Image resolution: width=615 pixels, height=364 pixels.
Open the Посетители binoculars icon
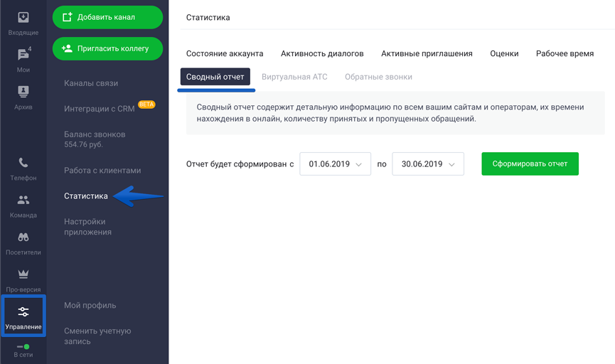23,237
